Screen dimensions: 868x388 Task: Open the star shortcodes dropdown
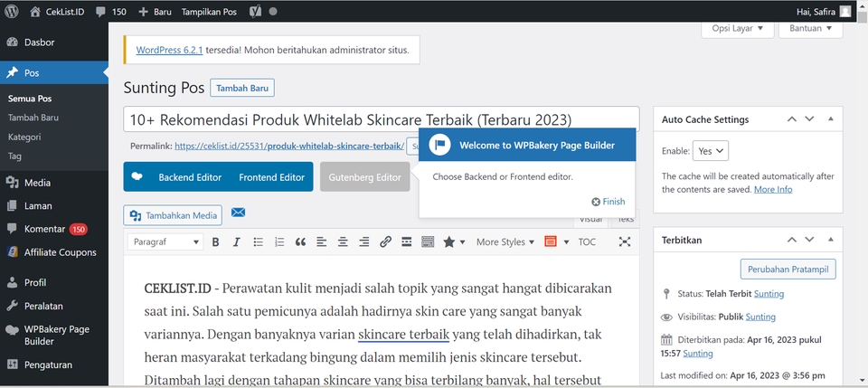(x=455, y=241)
